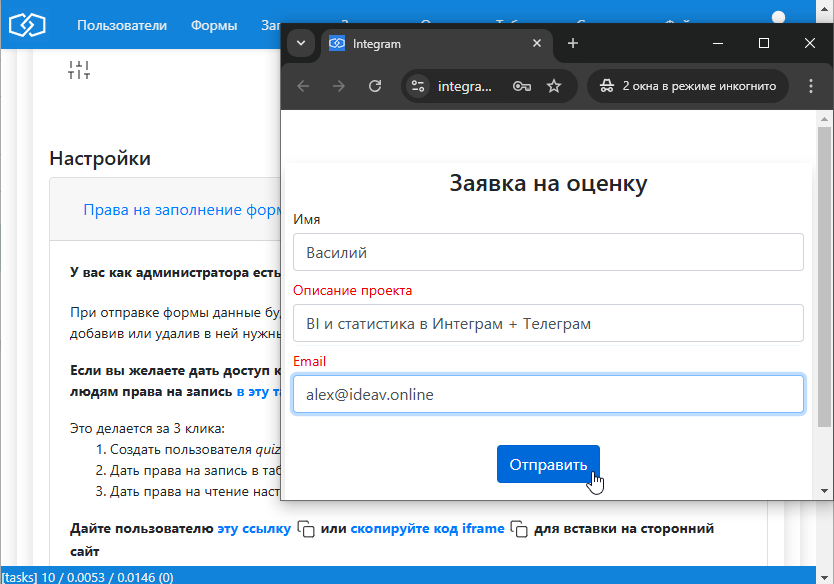Click scrollbar thumb of incognito window
Viewport: 834px width, 584px height.
[824, 277]
